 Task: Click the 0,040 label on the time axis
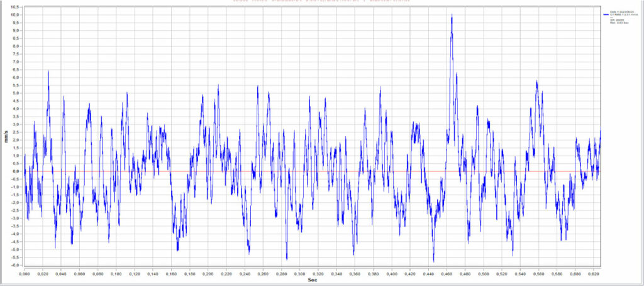pyautogui.click(x=61, y=273)
